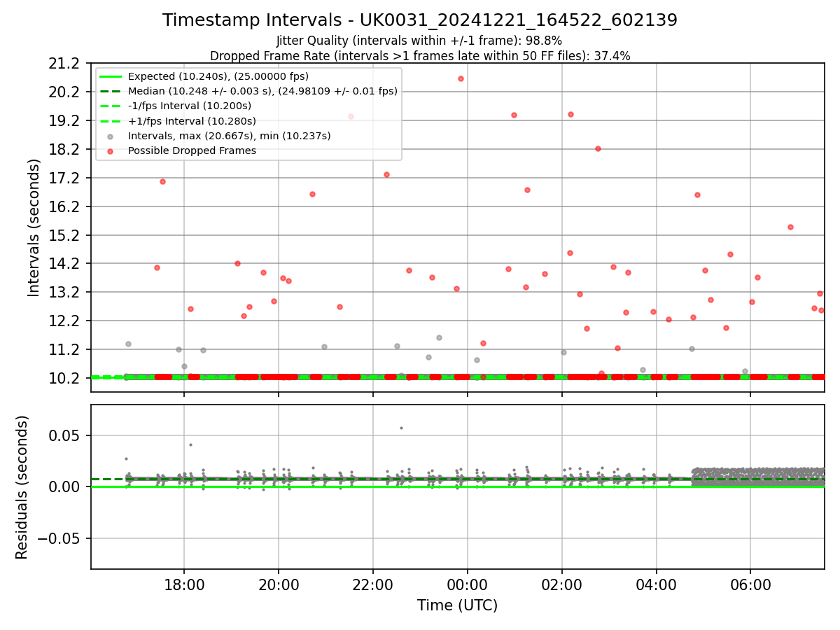Click the red marker beside 'Possible Dropped Frames' legend
This screenshot has width=840, height=630.
coord(110,151)
